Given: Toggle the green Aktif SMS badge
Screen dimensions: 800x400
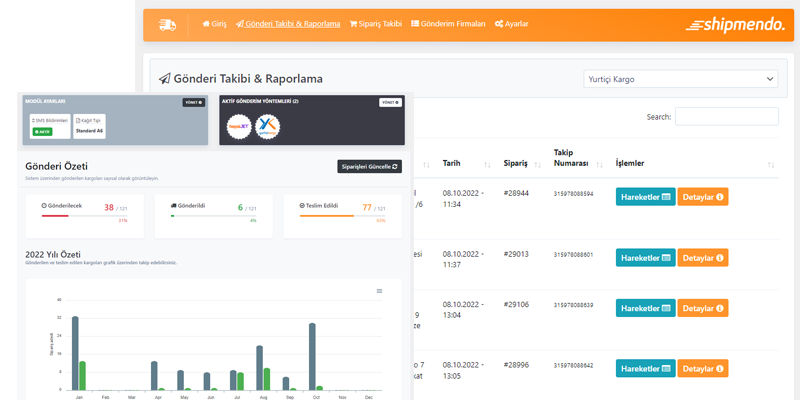Looking at the screenshot, I should coord(42,132).
